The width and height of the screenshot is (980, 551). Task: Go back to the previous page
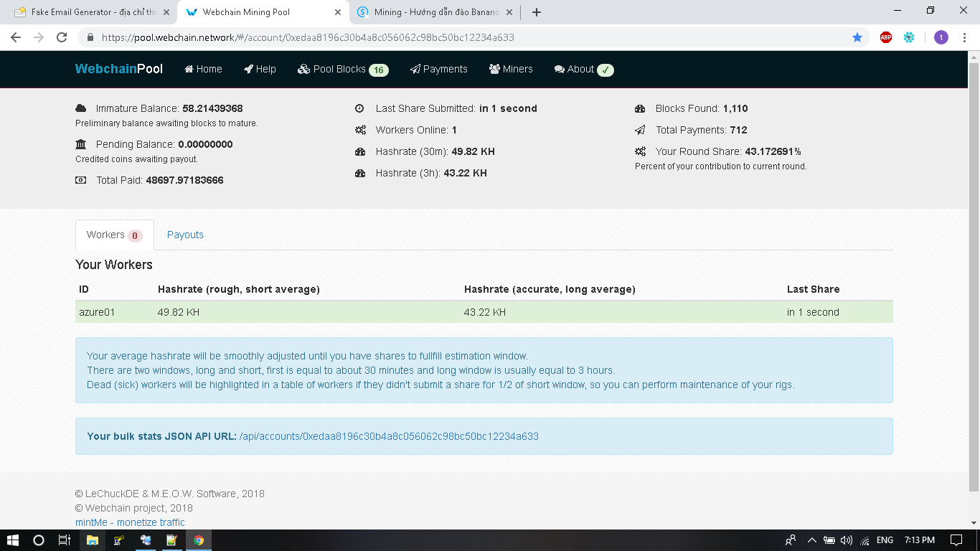[x=16, y=37]
